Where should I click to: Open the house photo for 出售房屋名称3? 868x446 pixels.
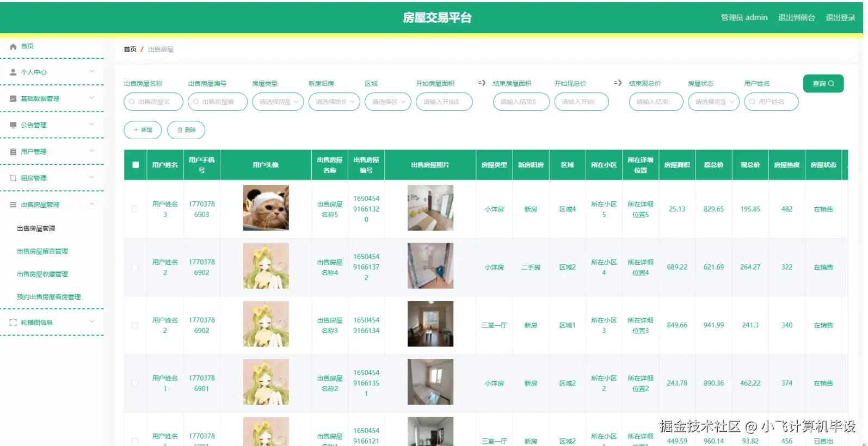click(430, 324)
